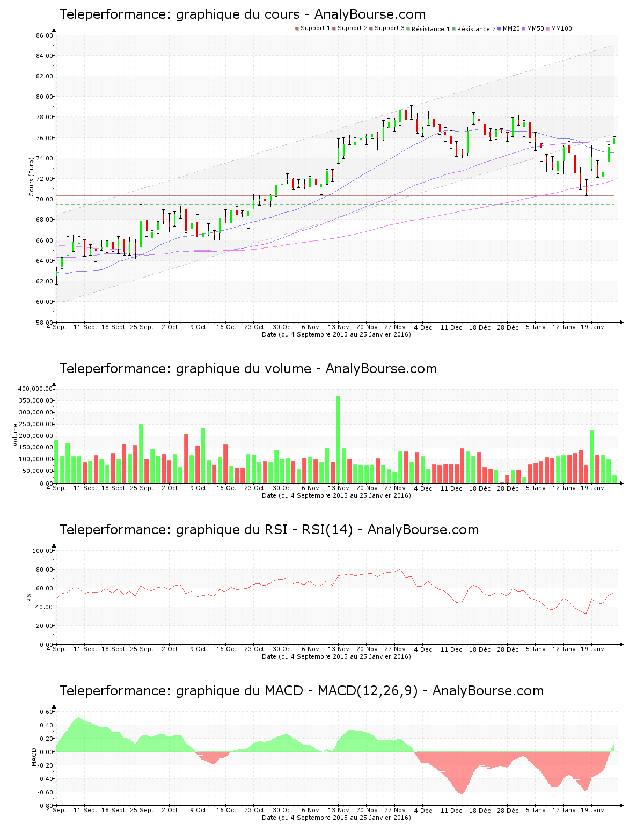This screenshot has height=832, width=644.
Task: Select the 'Support 3' legend label
Action: click(390, 28)
